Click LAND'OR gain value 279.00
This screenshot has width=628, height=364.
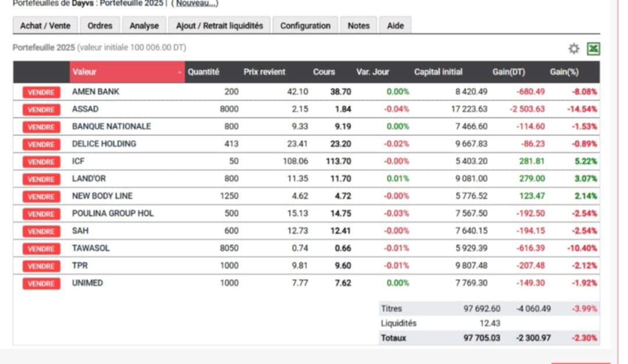[x=532, y=179]
